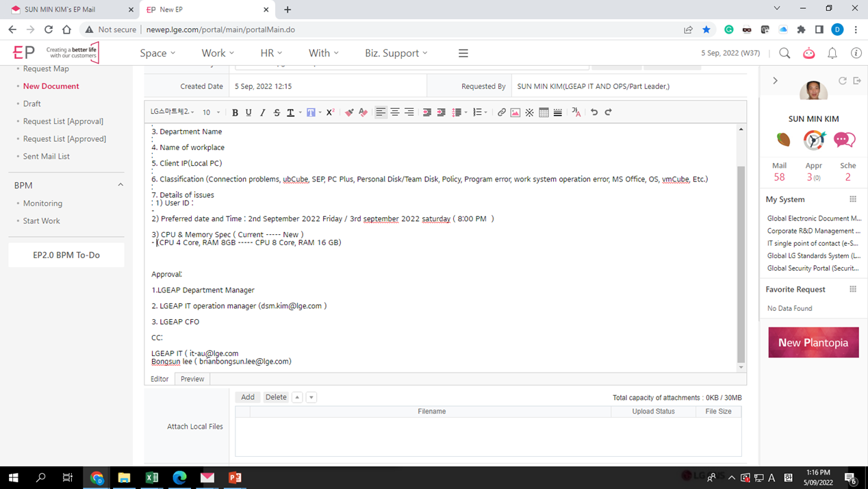Open Request List [Approval] in sidebar
The image size is (868, 489).
(63, 121)
